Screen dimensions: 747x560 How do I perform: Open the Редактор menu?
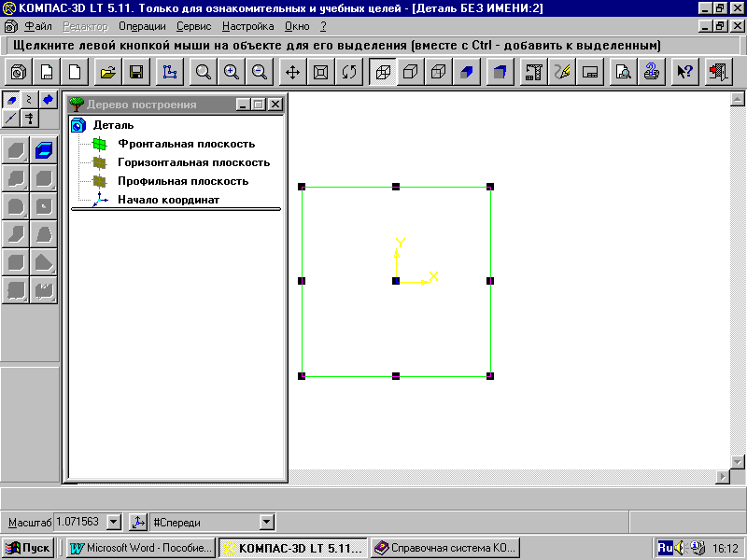pos(86,27)
